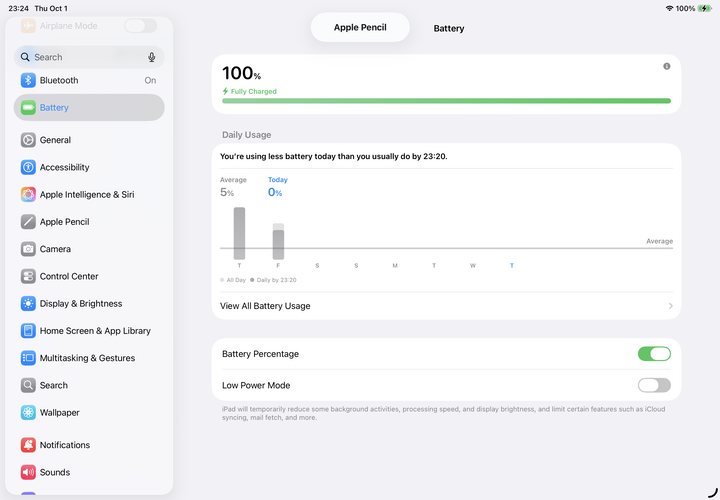This screenshot has height=500, width=720.
Task: Tap the Fully Charged status text
Action: [253, 91]
